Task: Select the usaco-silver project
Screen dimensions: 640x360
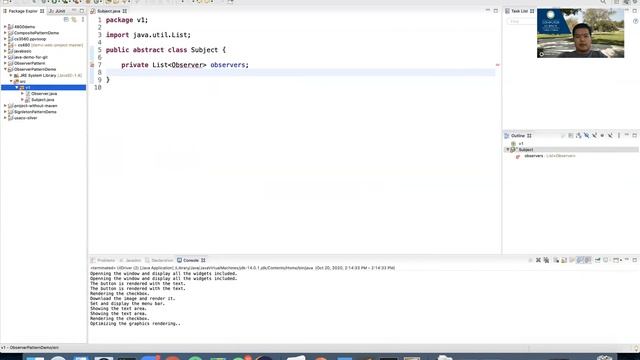Action: 25,118
